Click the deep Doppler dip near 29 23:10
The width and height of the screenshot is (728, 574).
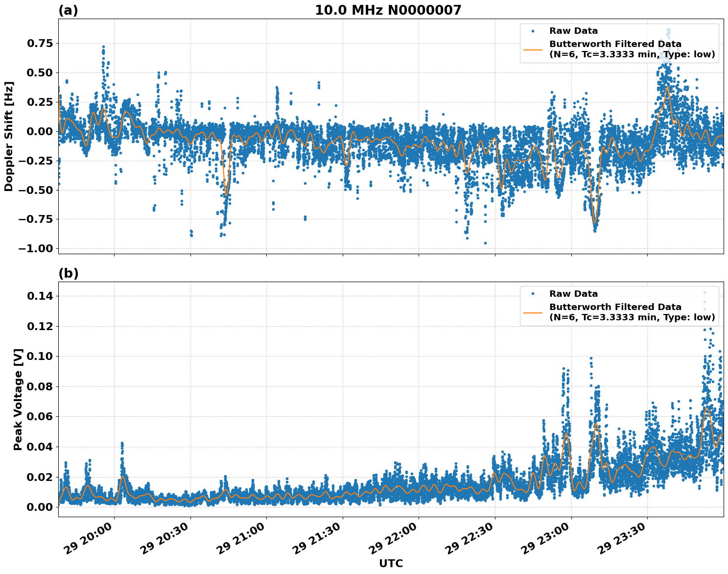tap(595, 223)
